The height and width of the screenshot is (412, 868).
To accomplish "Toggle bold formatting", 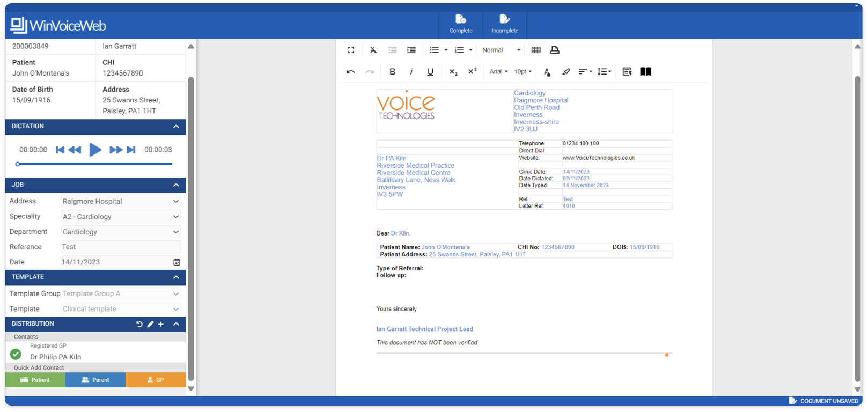I will (392, 72).
